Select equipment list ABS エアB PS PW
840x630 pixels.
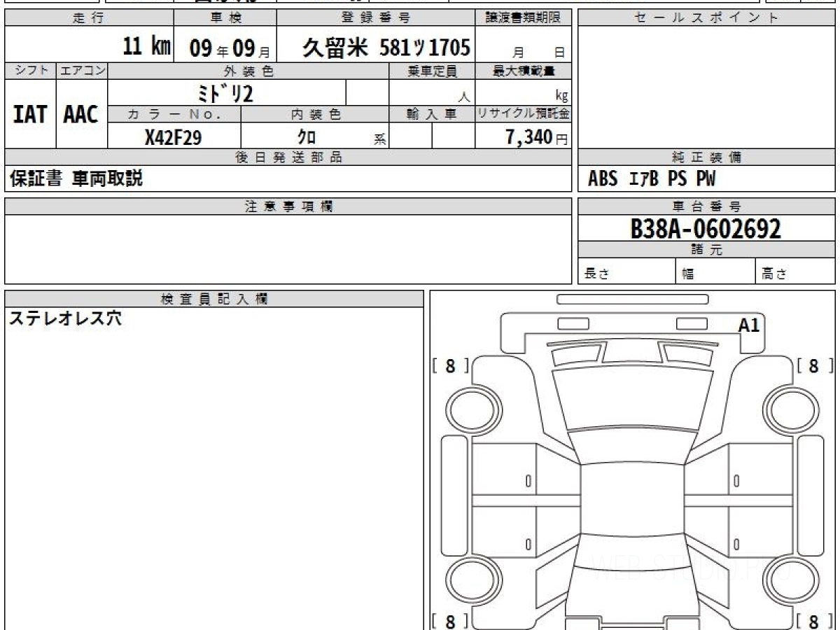point(652,179)
